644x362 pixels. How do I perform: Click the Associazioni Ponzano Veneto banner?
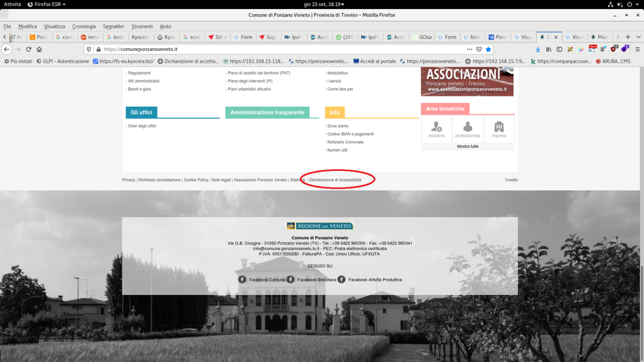pyautogui.click(x=467, y=82)
